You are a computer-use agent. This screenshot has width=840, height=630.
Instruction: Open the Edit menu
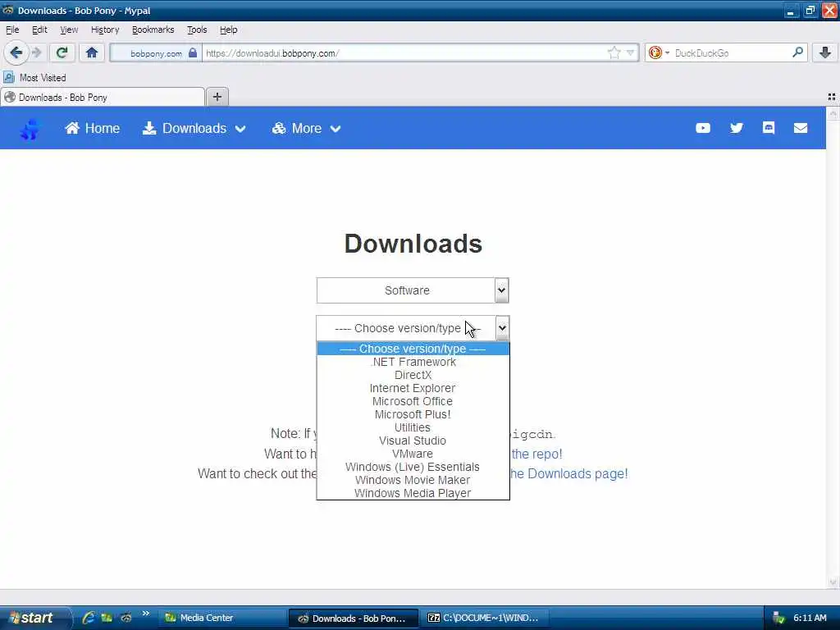pos(39,30)
